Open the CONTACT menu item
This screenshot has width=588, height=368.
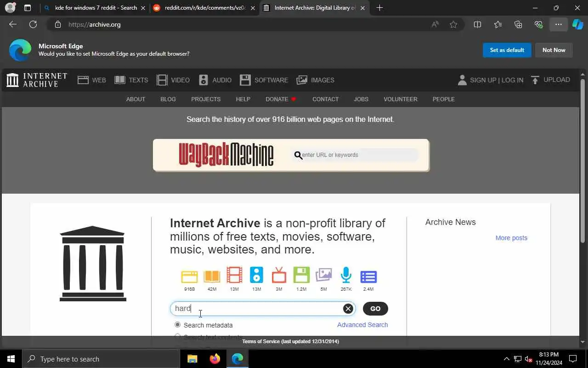pyautogui.click(x=325, y=99)
